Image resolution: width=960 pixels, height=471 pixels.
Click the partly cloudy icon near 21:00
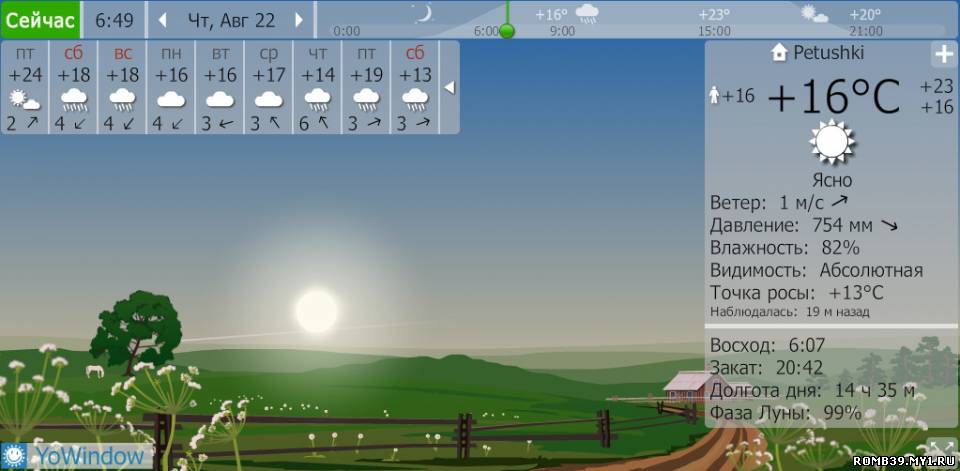pos(814,14)
